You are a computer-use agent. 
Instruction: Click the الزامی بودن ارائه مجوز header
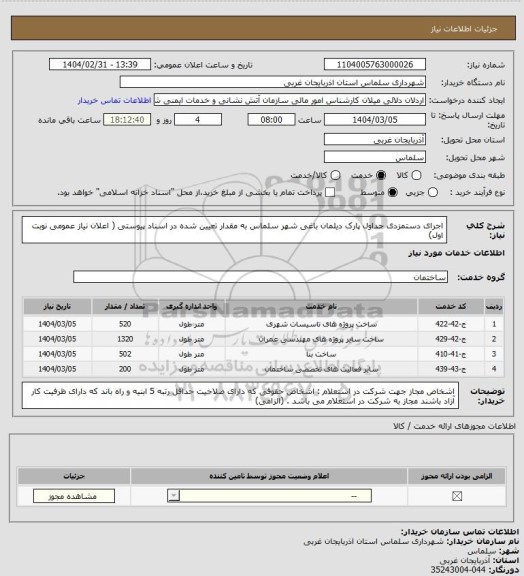456,476
